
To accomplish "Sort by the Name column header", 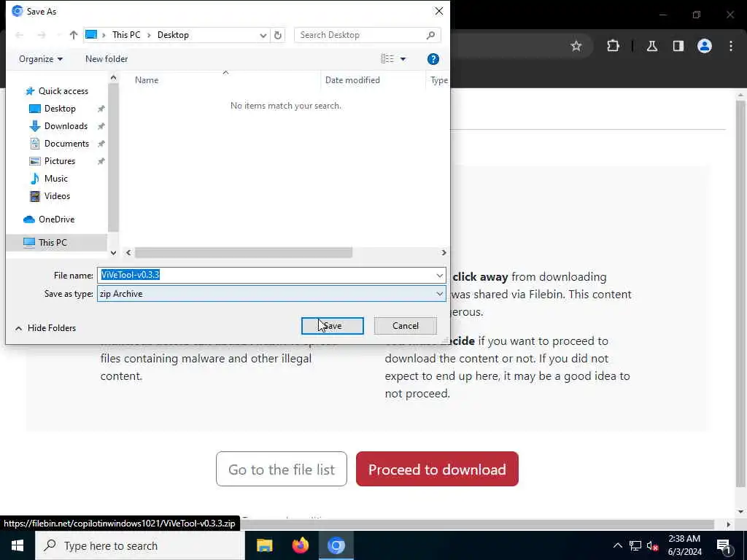I will 146,80.
